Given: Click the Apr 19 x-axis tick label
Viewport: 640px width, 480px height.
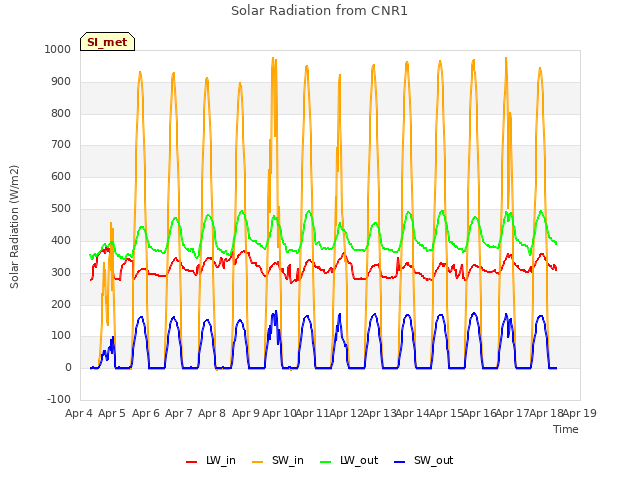Looking at the screenshot, I should pos(580,413).
